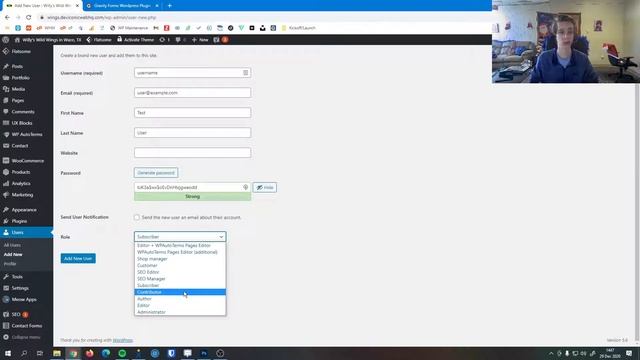
Task: Click Activate Theme in admin bar
Action: 136,40
